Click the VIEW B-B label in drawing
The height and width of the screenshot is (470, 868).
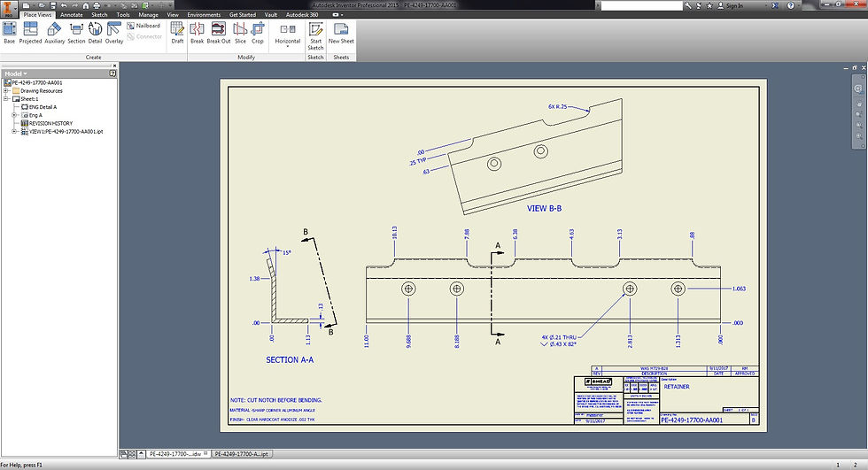[544, 209]
